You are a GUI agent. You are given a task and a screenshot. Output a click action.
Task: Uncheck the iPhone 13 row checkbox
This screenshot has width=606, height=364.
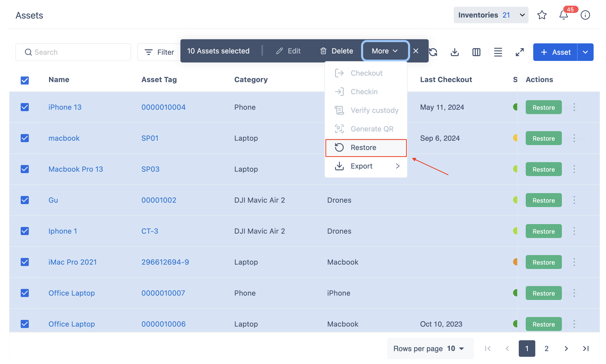coord(25,107)
